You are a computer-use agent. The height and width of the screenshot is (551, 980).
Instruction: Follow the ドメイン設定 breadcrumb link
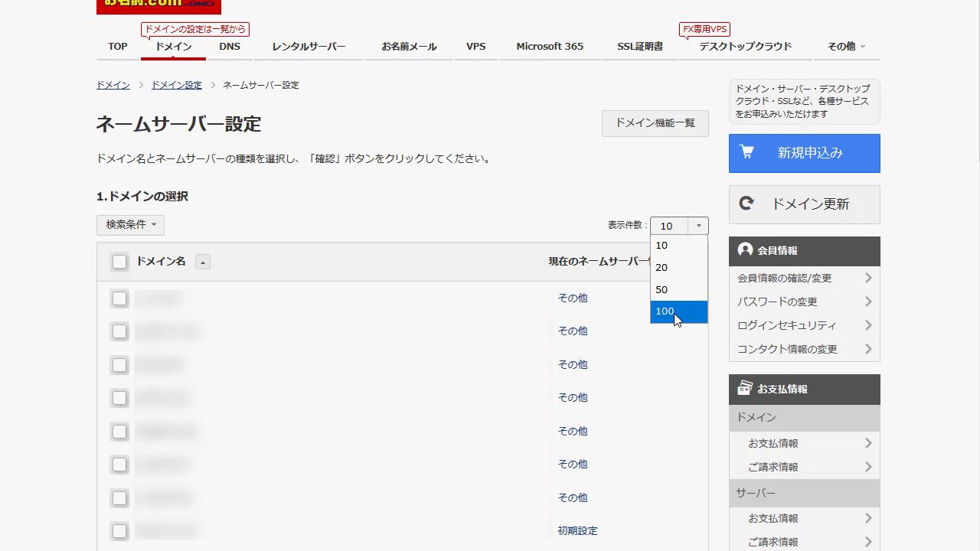[x=176, y=85]
